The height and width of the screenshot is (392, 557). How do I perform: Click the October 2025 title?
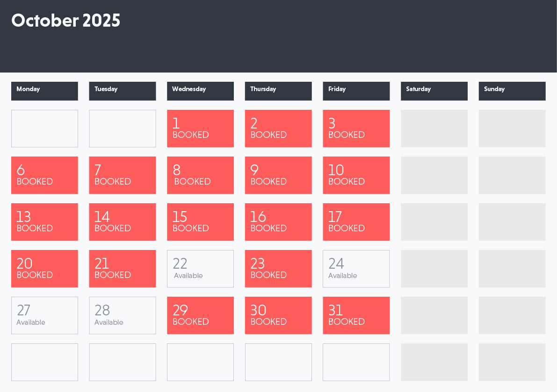coord(66,21)
